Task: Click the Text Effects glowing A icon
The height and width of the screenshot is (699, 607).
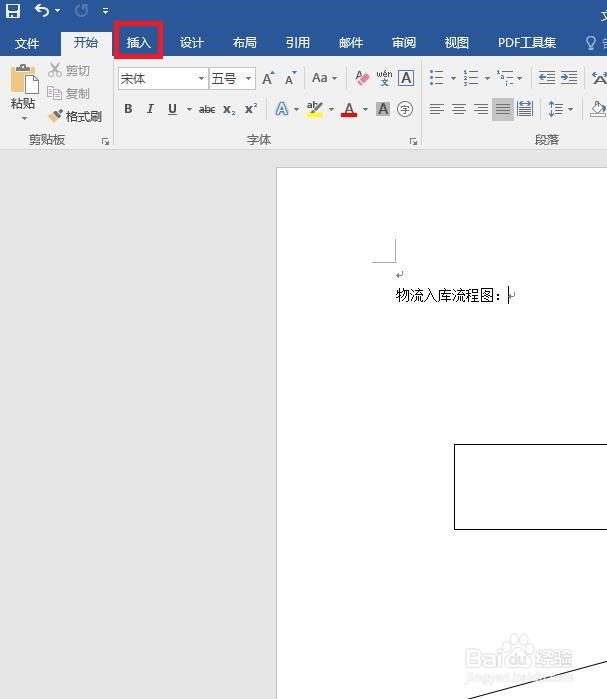Action: pyautogui.click(x=282, y=109)
